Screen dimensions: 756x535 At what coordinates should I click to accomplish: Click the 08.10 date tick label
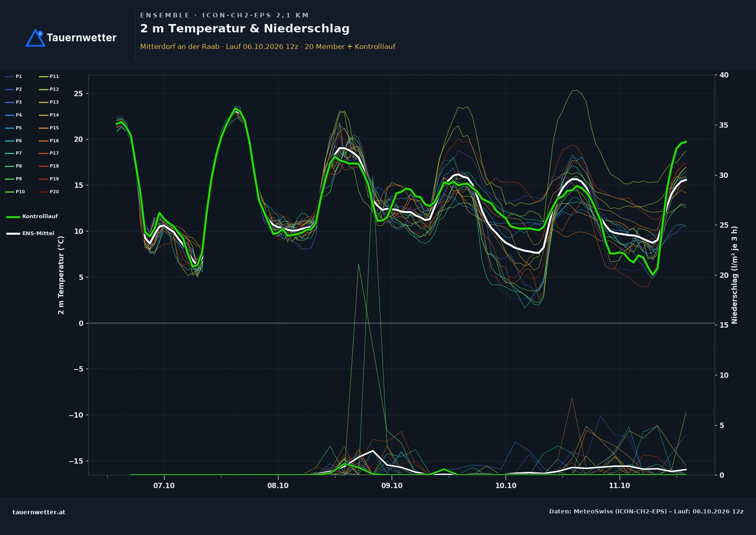click(278, 486)
